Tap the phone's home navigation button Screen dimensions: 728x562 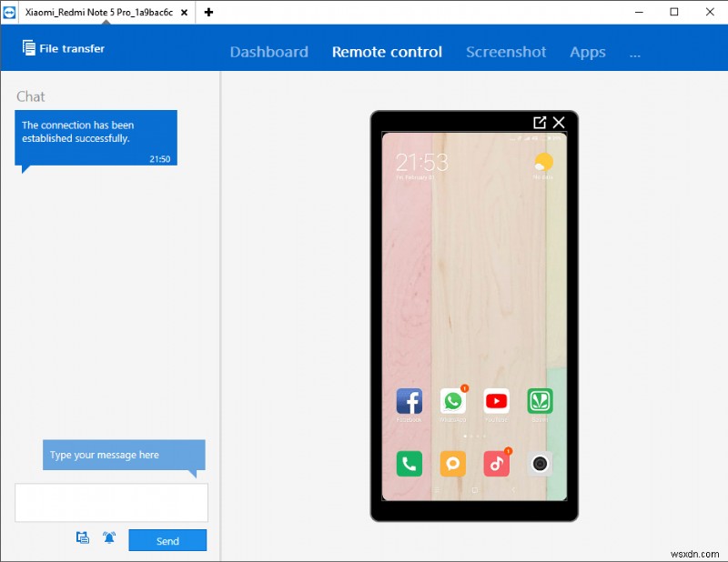[x=474, y=490]
